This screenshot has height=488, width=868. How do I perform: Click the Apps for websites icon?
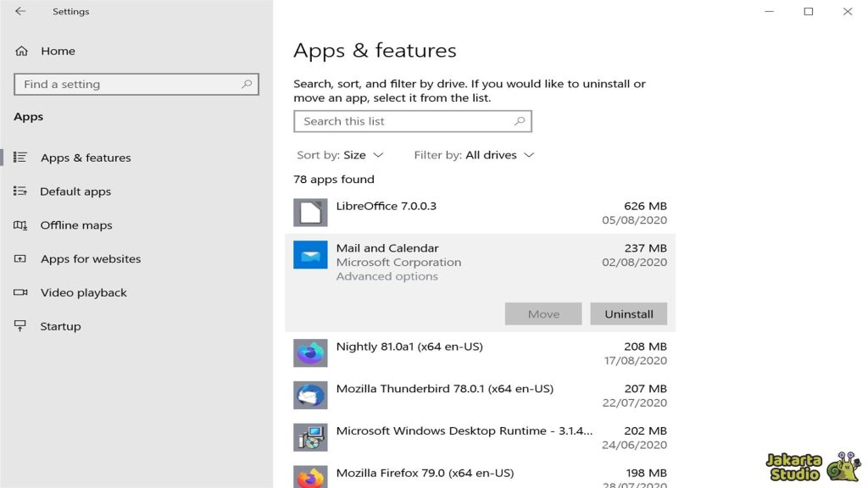(x=19, y=259)
